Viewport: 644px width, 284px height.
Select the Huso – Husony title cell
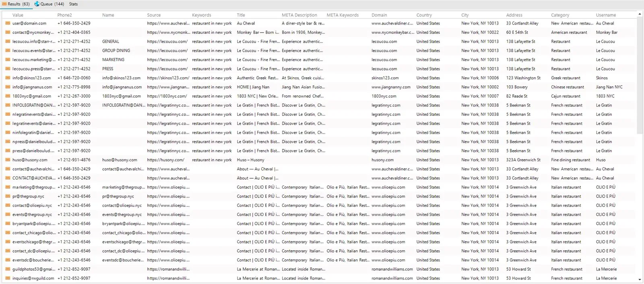[250, 160]
